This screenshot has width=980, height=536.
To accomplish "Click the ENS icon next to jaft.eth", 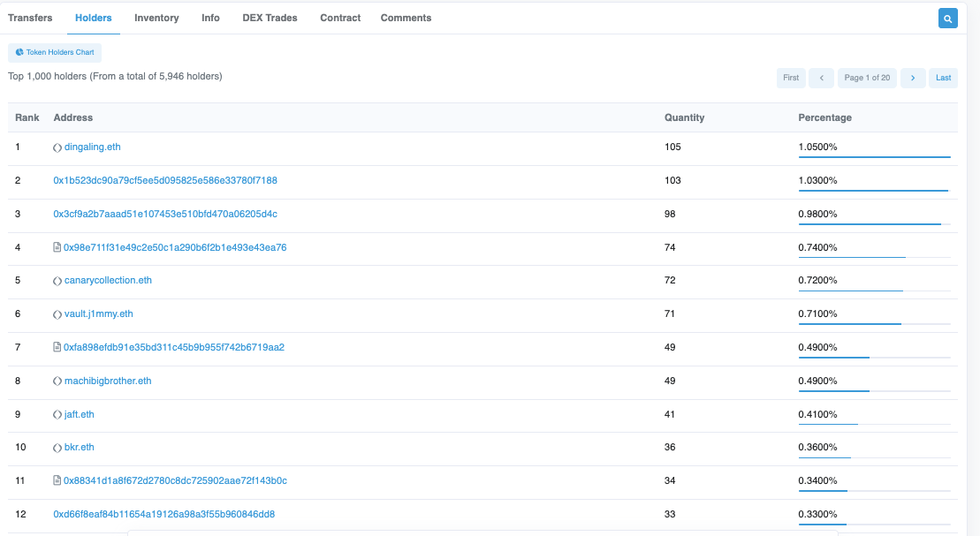I will coord(56,413).
